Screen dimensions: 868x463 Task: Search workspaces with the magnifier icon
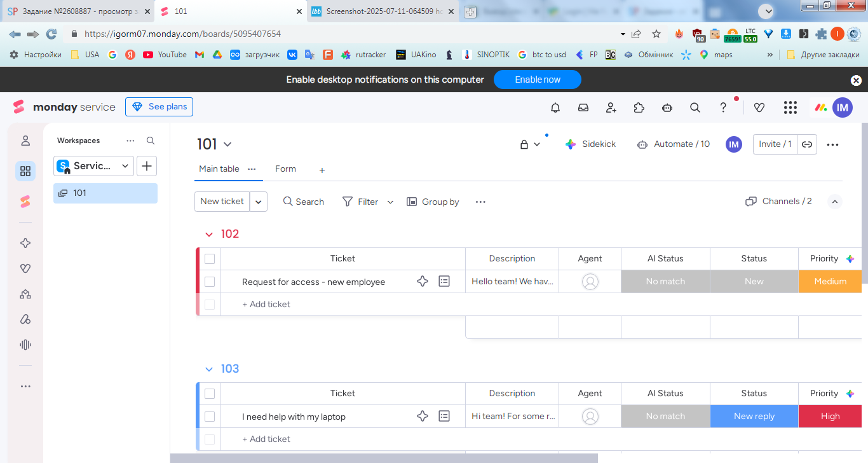(151, 141)
